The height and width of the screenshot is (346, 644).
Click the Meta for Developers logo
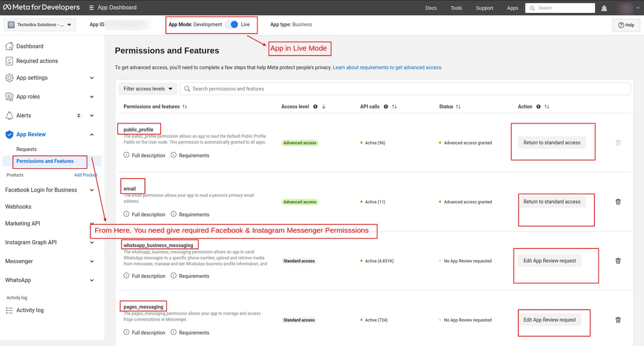[41, 8]
